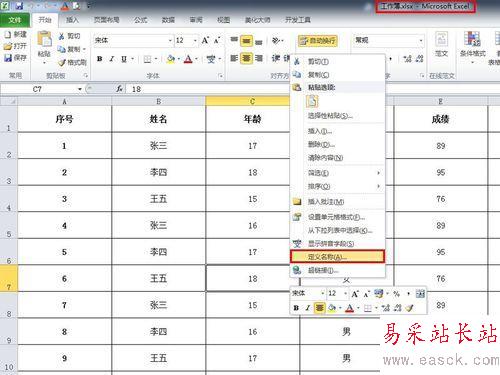Click the Name Box showing C7

38,89
